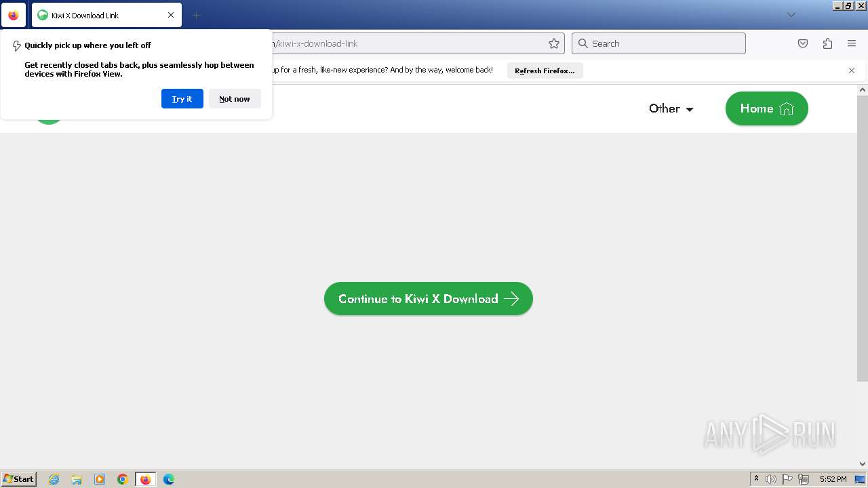The height and width of the screenshot is (488, 868).
Task: Click Try it in Firefox View popup
Action: [182, 98]
